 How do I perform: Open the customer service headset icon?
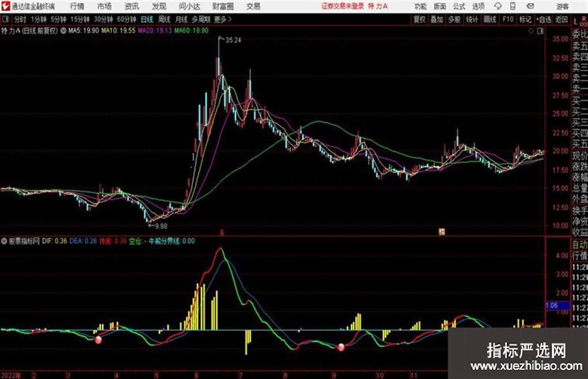click(498, 6)
